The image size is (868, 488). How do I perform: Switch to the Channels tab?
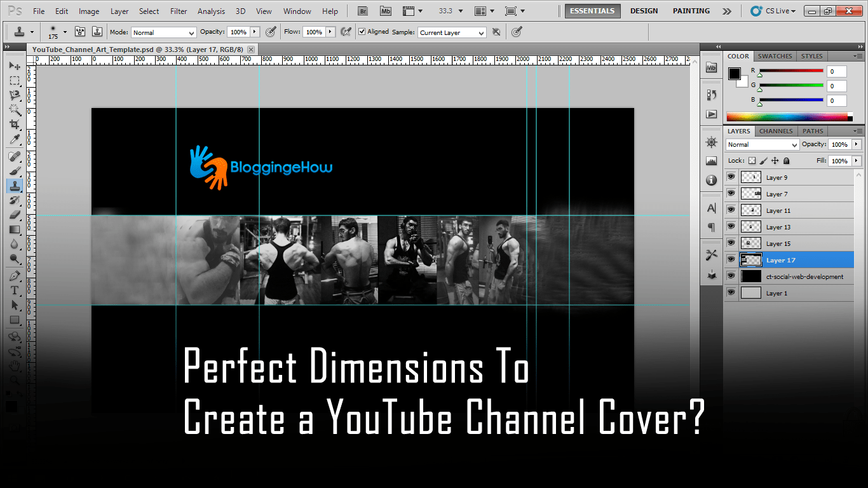pos(776,131)
